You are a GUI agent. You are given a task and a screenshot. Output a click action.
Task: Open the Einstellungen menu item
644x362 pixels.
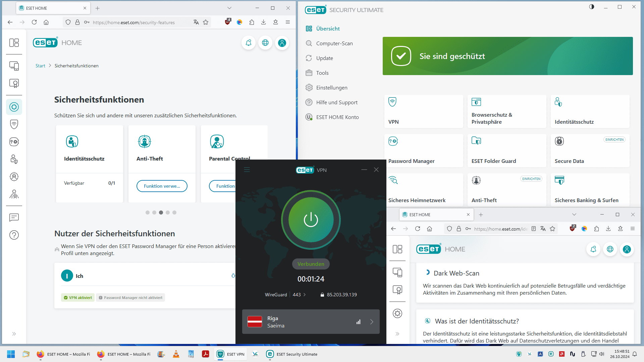click(331, 87)
